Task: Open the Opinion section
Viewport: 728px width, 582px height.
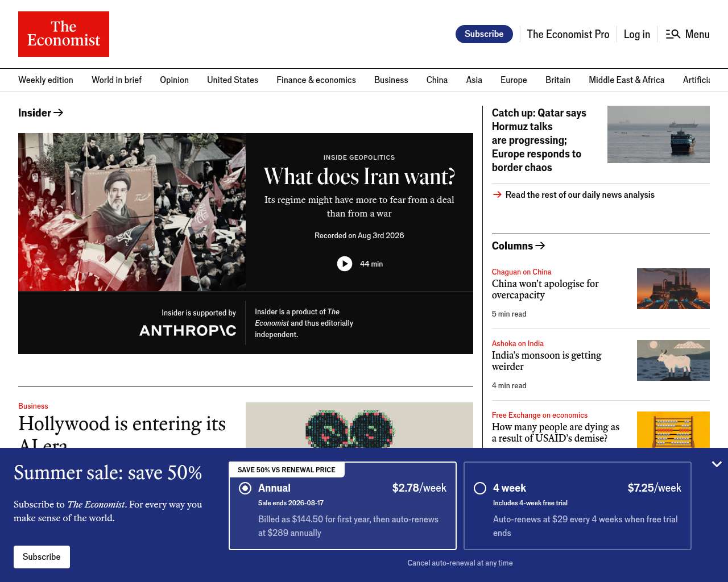Action: [174, 80]
